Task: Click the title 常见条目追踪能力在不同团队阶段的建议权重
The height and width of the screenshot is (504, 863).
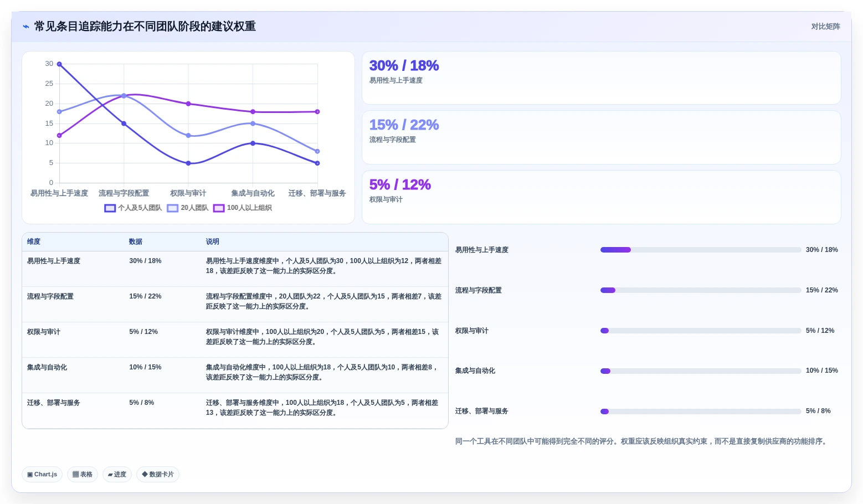Action: (x=145, y=27)
